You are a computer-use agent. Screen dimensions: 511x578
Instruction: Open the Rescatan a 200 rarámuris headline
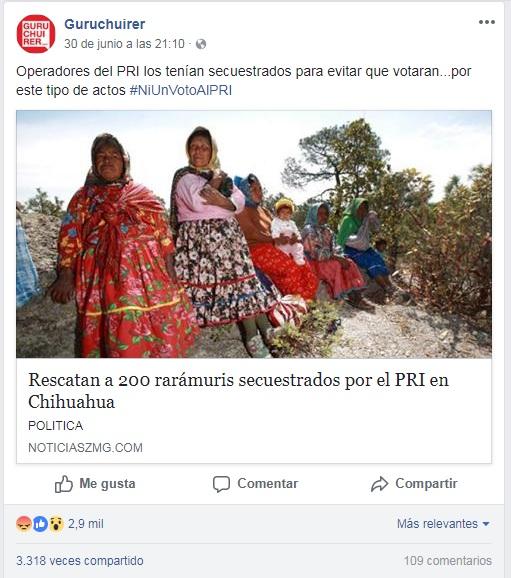point(239,390)
